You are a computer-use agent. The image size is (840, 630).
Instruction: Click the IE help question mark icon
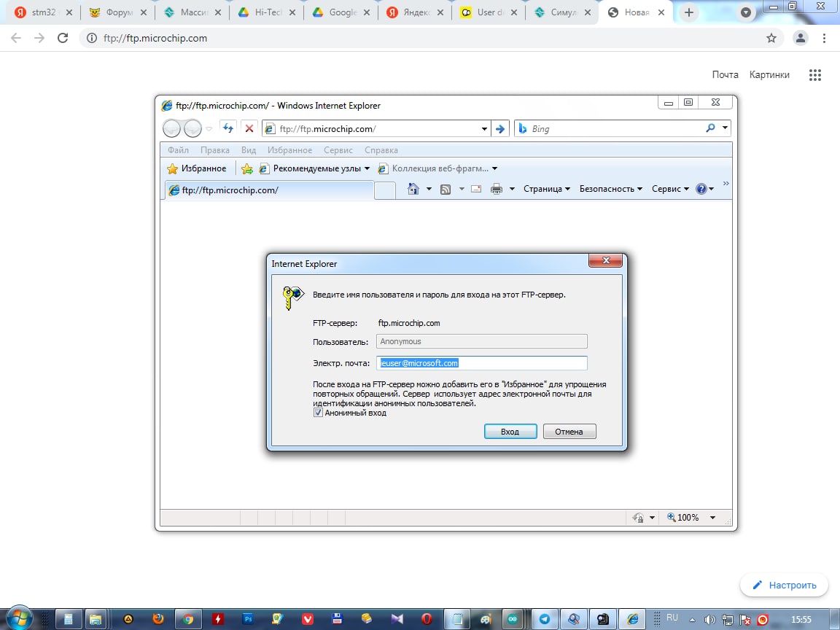pos(701,189)
